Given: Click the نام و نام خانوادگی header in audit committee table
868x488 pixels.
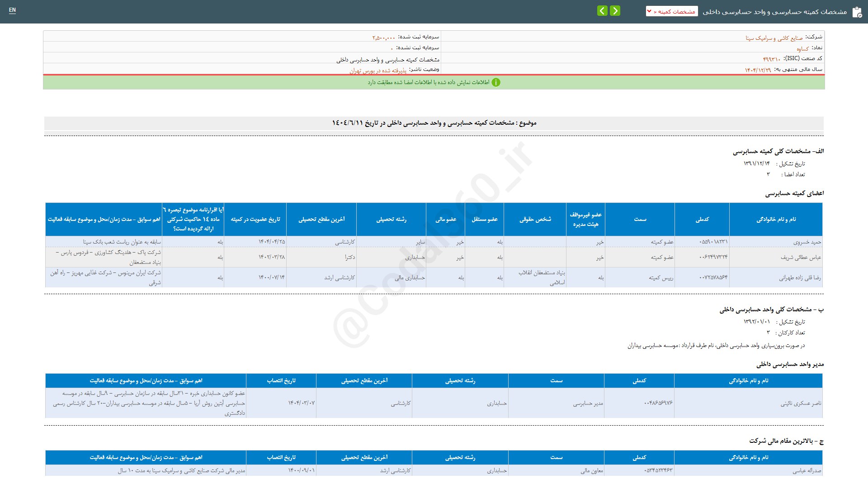Looking at the screenshot, I should 776,219.
